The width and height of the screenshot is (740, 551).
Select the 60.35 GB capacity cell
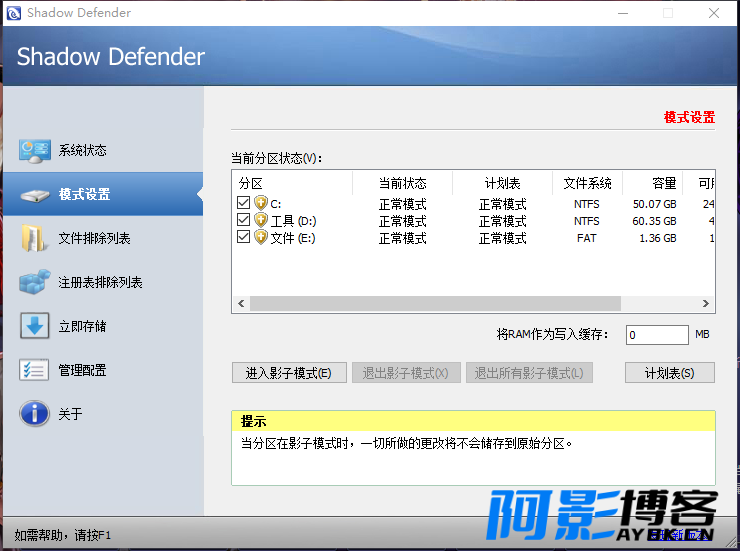[655, 221]
